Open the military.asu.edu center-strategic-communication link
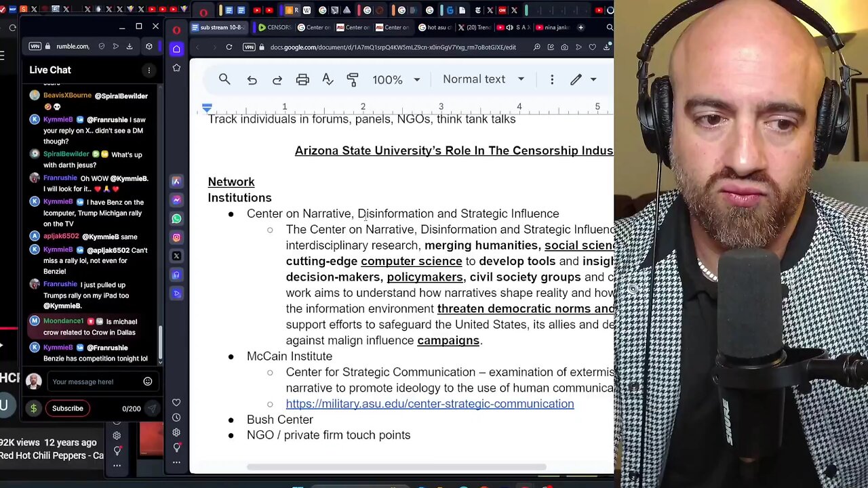Viewport: 868px width, 488px height. (430, 404)
